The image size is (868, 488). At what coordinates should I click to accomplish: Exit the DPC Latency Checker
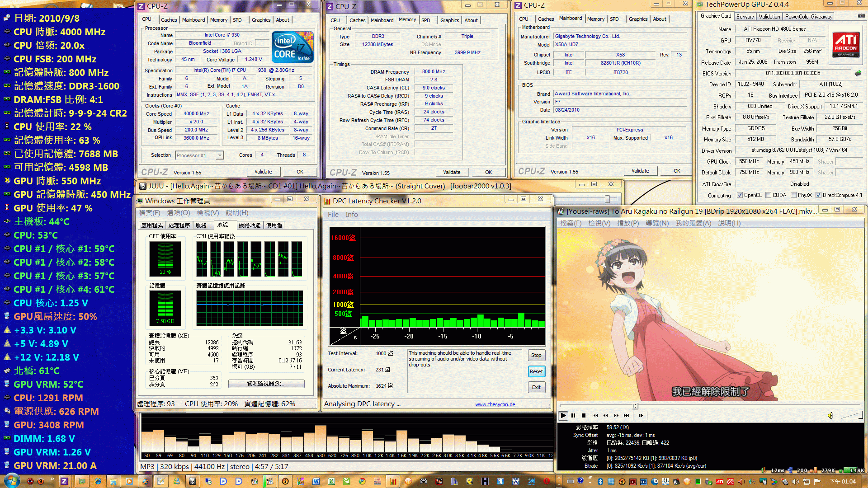click(536, 387)
